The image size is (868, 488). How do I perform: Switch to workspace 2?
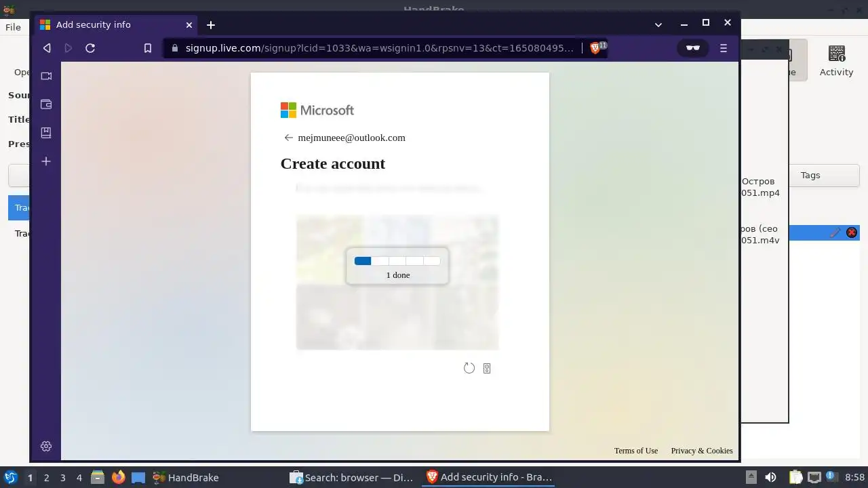pyautogui.click(x=46, y=478)
